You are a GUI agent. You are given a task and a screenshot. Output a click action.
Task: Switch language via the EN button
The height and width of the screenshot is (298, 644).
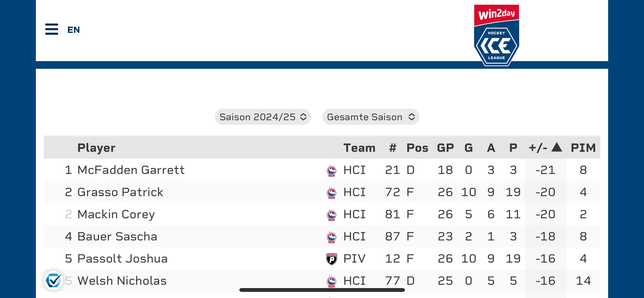74,30
